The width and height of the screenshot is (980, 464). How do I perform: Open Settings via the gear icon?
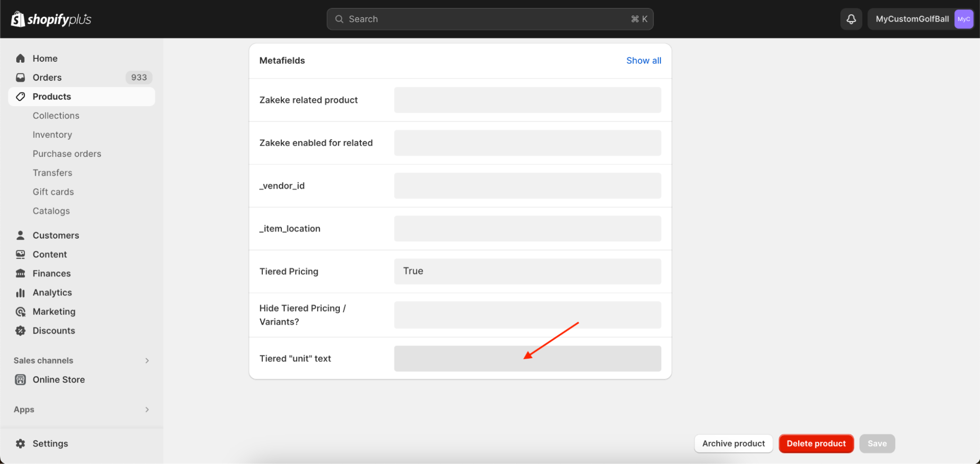click(20, 443)
